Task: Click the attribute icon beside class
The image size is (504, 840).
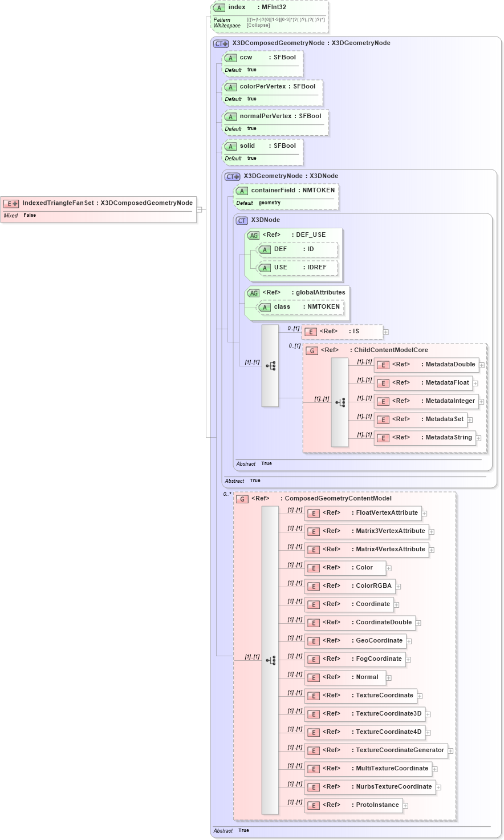Action: click(x=265, y=307)
